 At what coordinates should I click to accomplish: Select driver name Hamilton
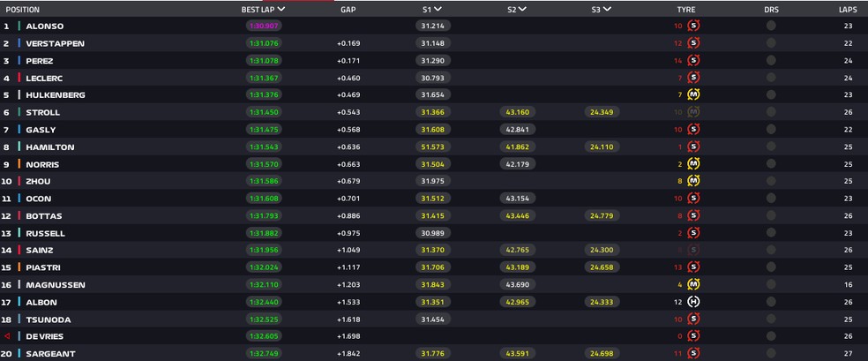point(49,147)
